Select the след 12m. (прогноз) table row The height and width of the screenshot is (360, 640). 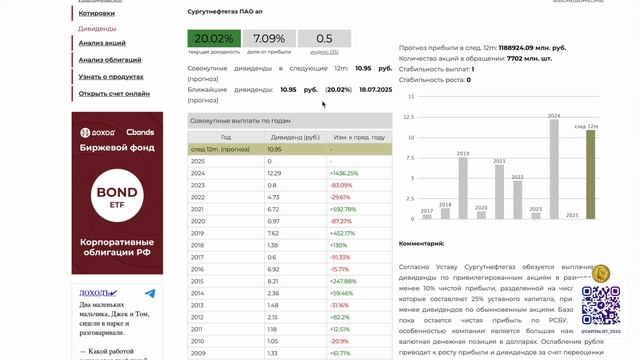point(290,149)
